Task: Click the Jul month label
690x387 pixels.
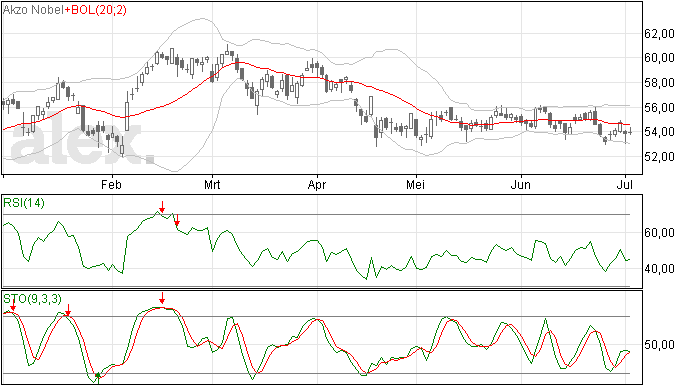Action: 624,184
